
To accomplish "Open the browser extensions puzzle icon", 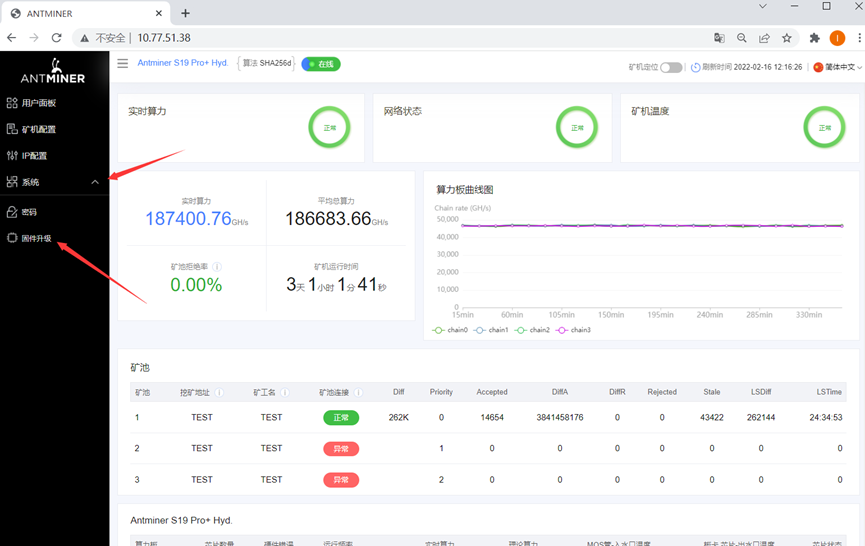I will (x=814, y=38).
